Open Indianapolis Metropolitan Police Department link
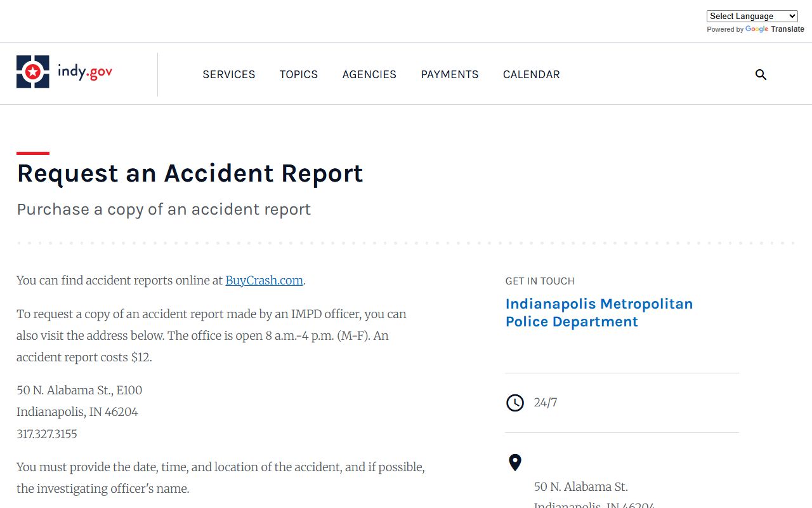812x508 pixels. [599, 312]
